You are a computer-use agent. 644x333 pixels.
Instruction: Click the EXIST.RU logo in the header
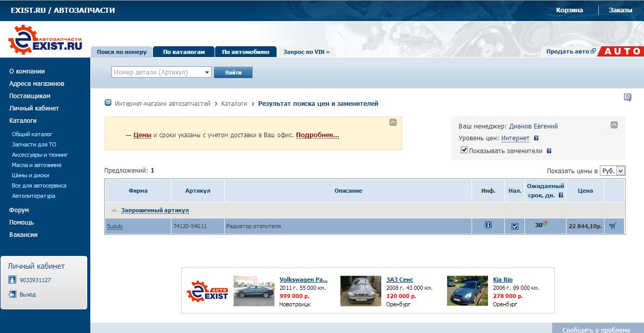coord(45,40)
